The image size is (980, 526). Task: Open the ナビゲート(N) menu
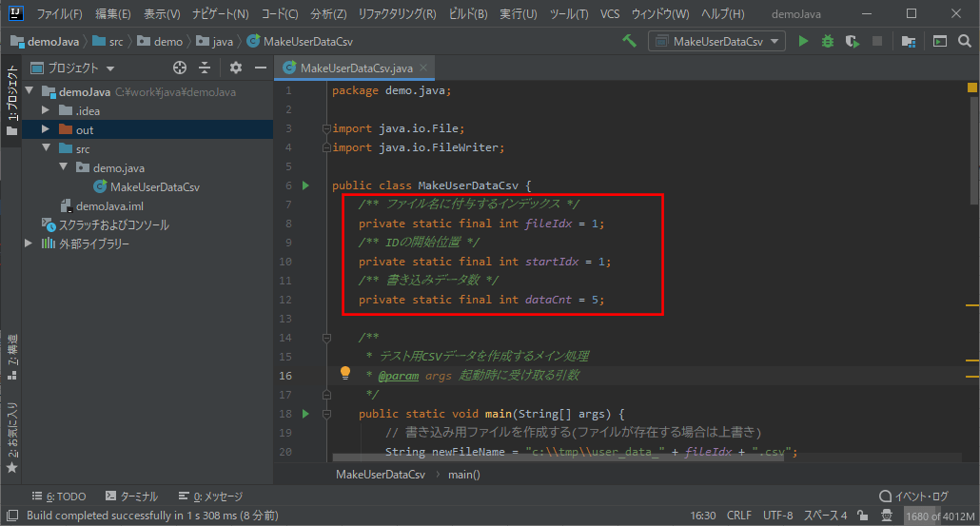coord(220,13)
